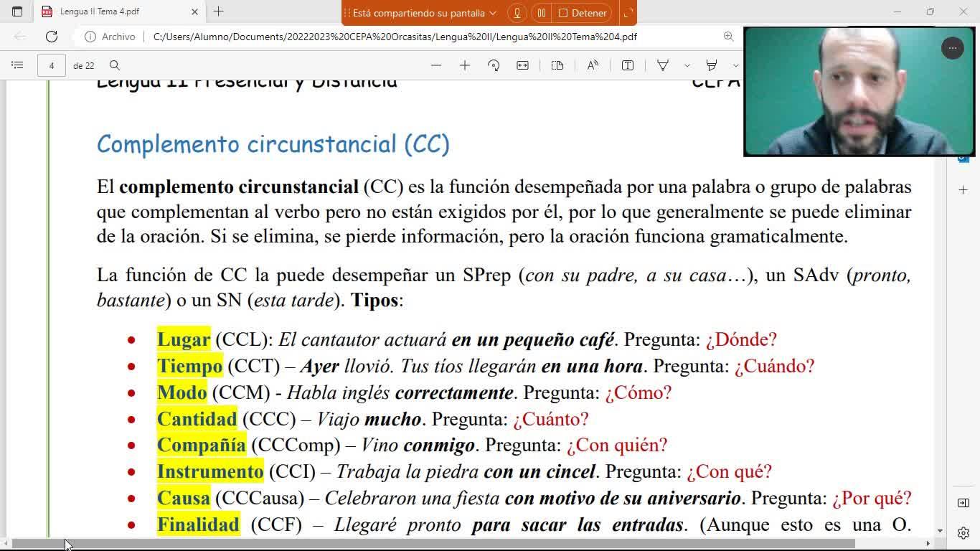Click the horizontal scrollbar thumb
This screenshot has height=551, width=980.
(434, 543)
